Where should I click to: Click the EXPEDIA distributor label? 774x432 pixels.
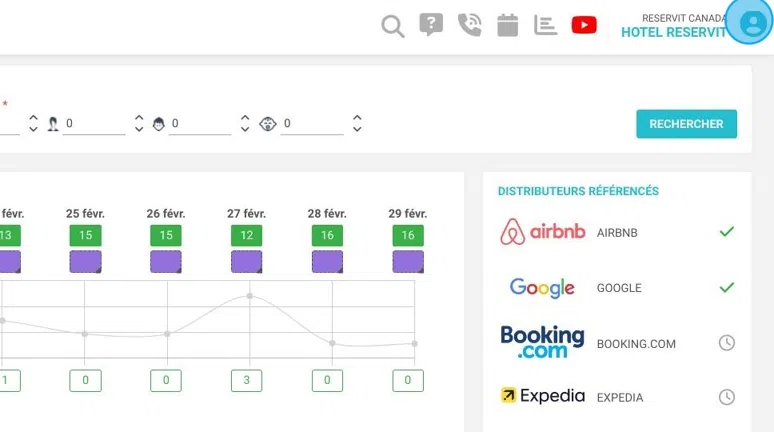[x=619, y=398]
